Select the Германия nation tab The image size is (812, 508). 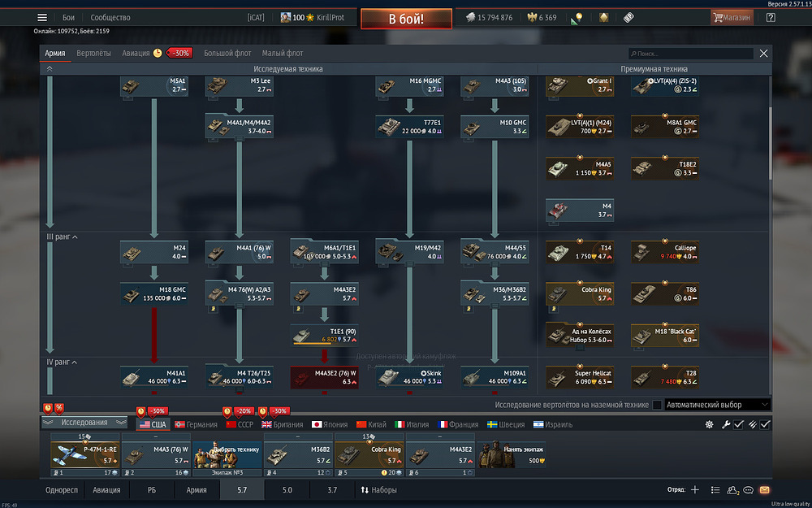197,424
